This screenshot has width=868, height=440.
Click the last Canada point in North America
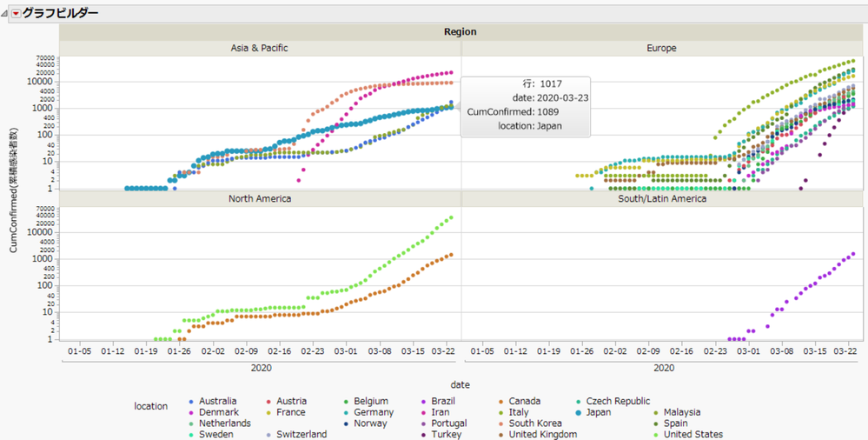click(451, 255)
